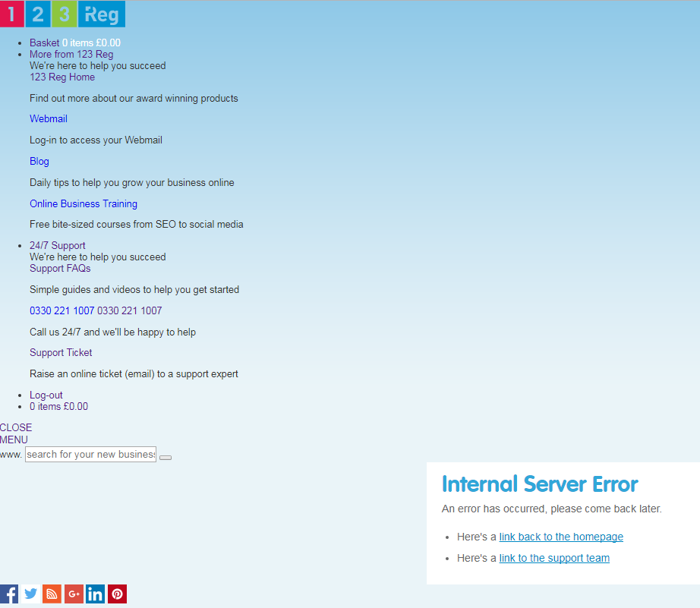
Task: Follow the link back to the homepage
Action: (x=561, y=537)
